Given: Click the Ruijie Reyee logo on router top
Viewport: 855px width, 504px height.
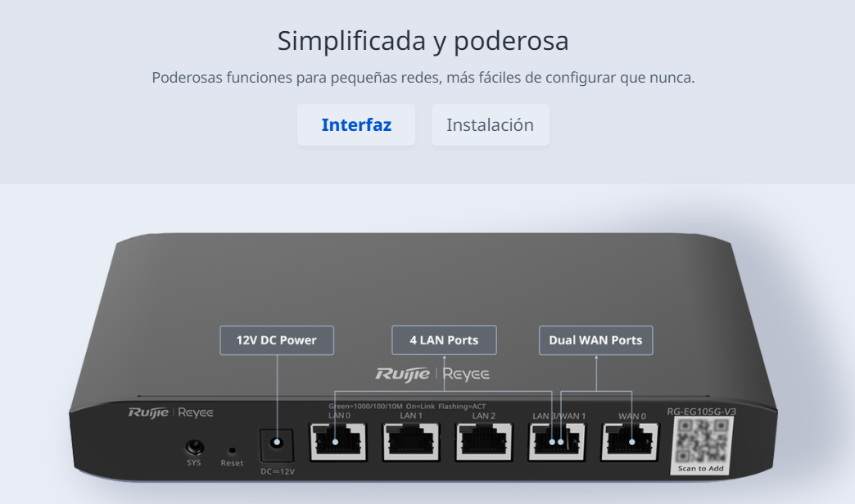Looking at the screenshot, I should point(432,375).
